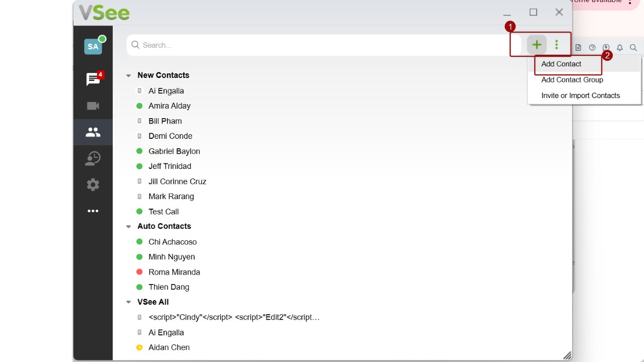
Task: Open the settings gear in the sidebar
Action: tap(93, 185)
